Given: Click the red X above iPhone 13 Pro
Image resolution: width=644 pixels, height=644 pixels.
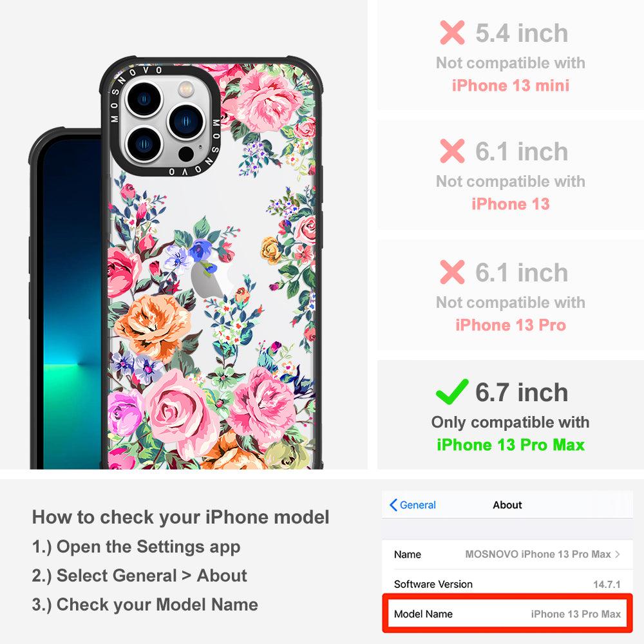Looking at the screenshot, I should (x=452, y=272).
